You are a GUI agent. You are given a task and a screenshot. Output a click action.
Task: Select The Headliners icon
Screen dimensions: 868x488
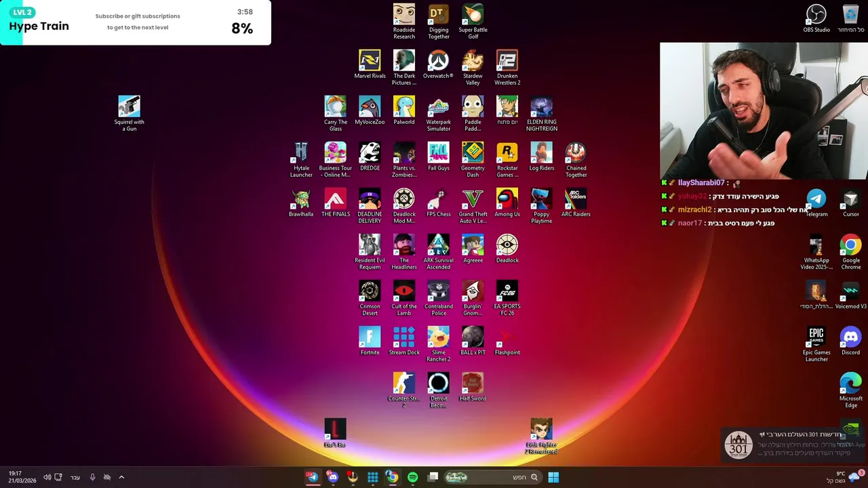[x=404, y=251]
